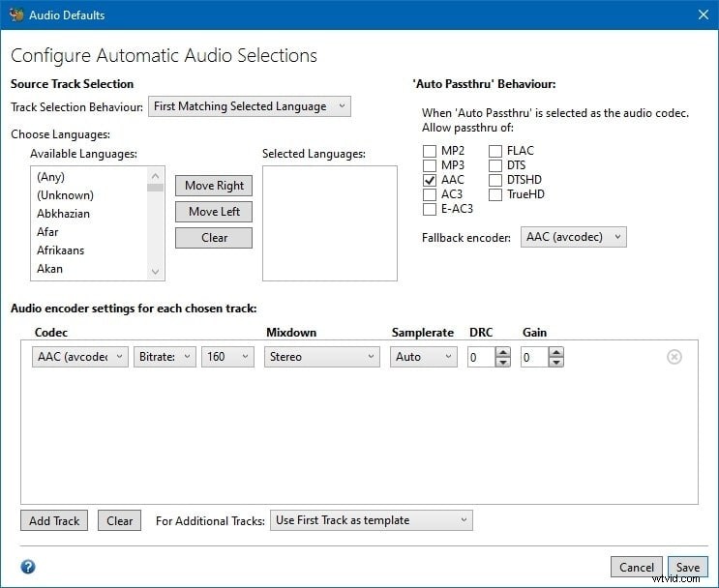
Task: Click the blue help question mark icon
Action: [x=28, y=567]
